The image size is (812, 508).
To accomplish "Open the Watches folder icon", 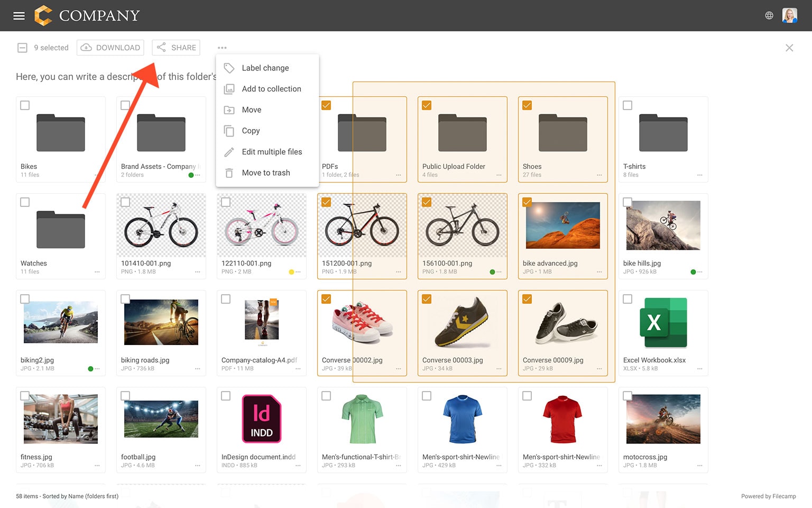I will (61, 229).
